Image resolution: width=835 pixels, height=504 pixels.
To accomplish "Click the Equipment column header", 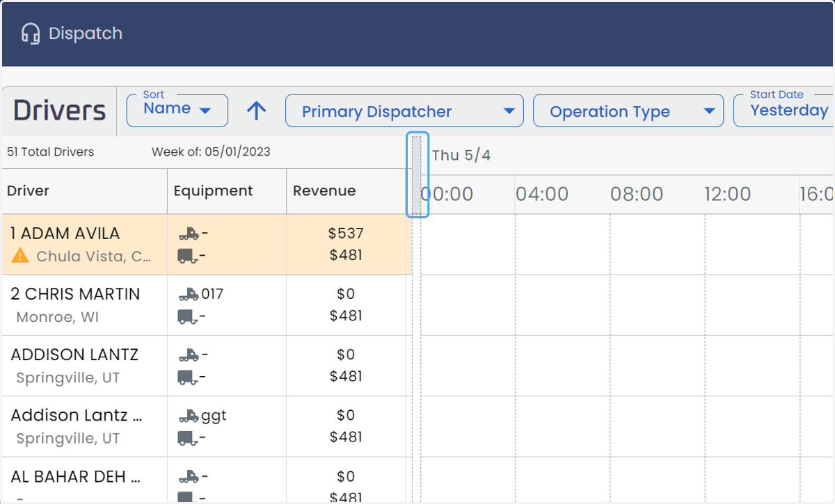I will click(x=227, y=191).
